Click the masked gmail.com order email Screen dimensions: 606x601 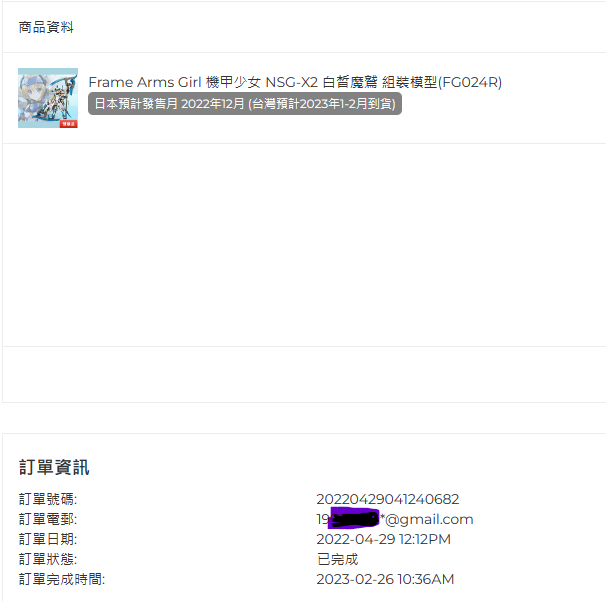tap(395, 519)
